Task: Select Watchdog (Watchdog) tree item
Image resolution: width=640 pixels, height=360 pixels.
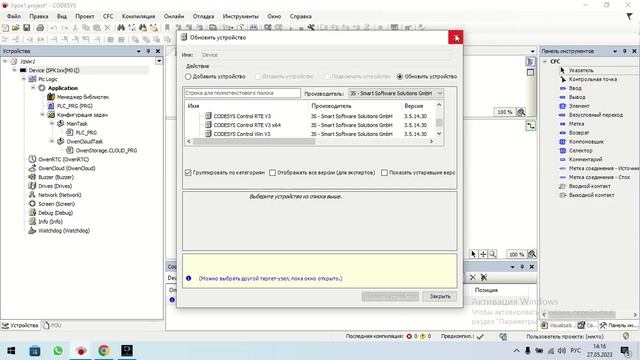Action: point(64,231)
